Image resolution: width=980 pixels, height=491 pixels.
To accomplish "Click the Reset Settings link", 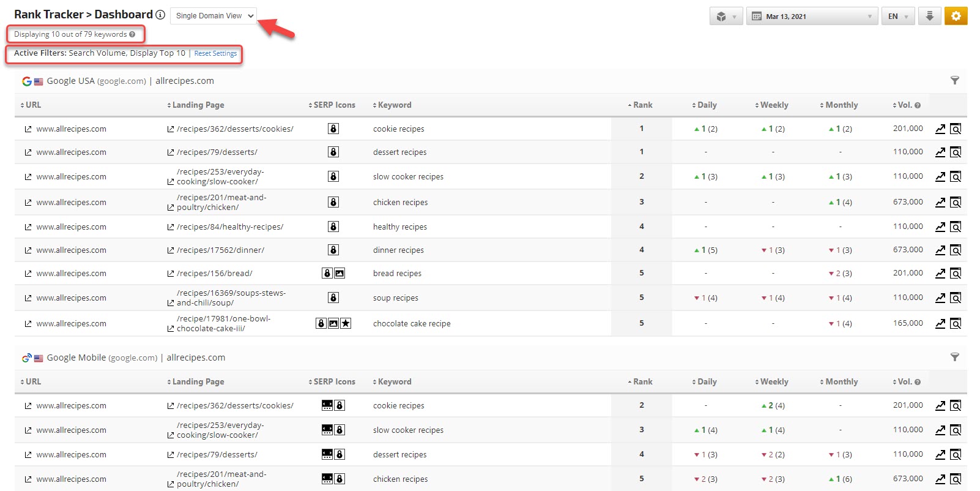I will click(215, 53).
